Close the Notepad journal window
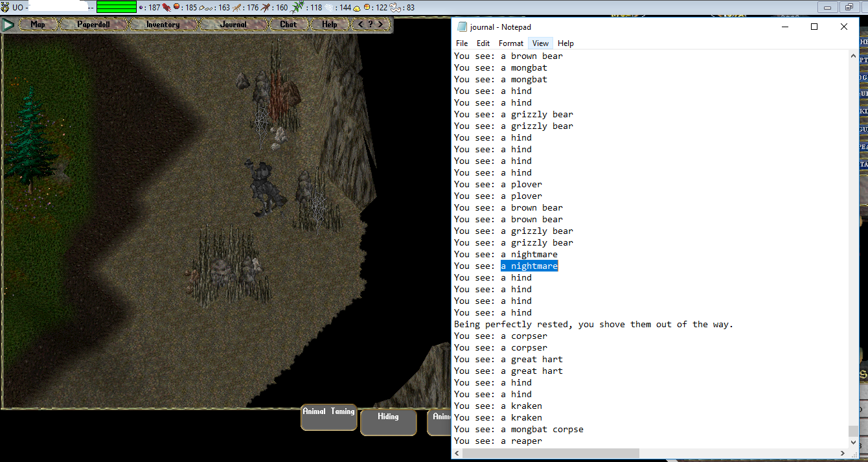The width and height of the screenshot is (868, 462). click(x=844, y=27)
